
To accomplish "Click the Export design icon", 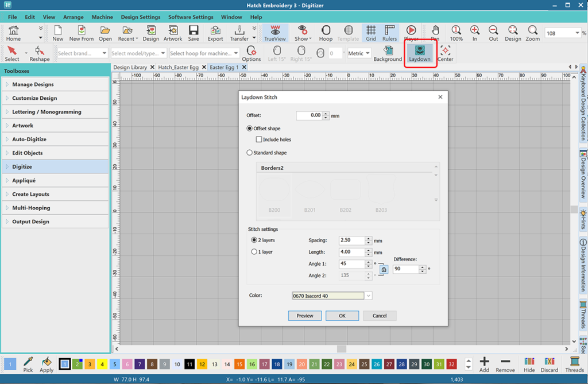I will [215, 33].
